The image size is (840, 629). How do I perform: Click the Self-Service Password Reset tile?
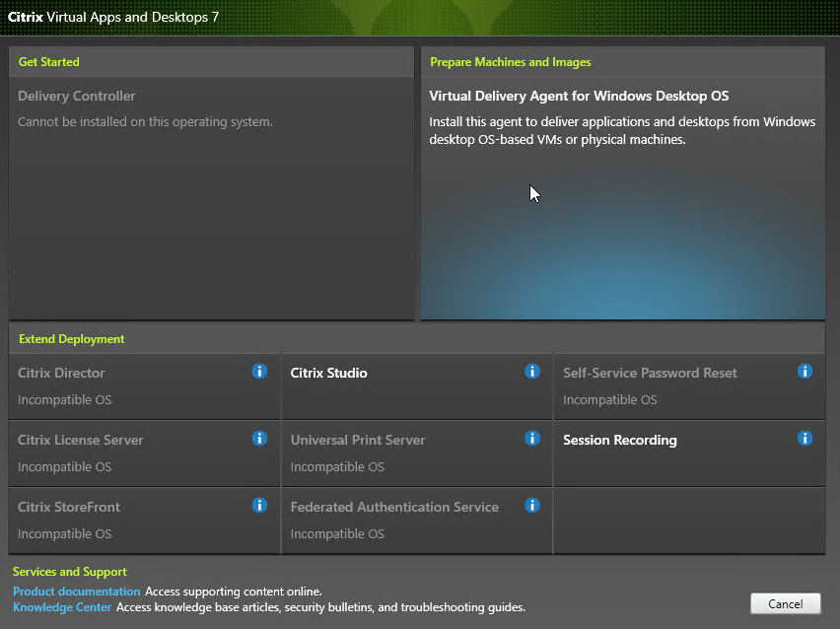(689, 386)
